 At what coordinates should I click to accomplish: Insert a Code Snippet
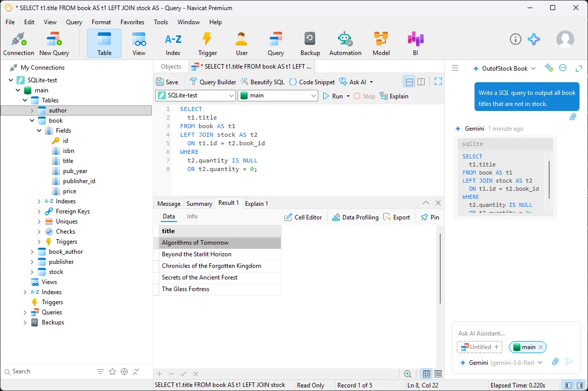[x=312, y=82]
